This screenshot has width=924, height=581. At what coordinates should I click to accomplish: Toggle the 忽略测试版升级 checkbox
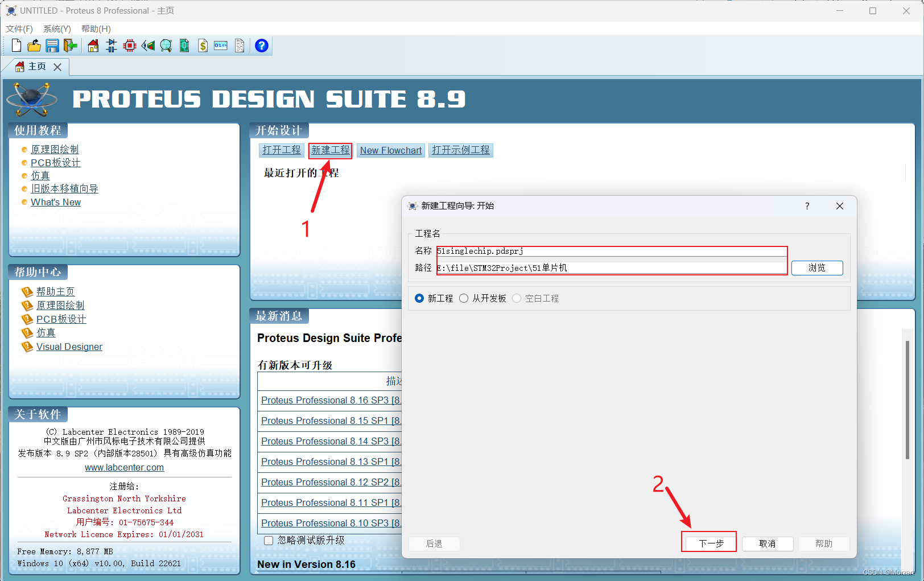pos(269,541)
